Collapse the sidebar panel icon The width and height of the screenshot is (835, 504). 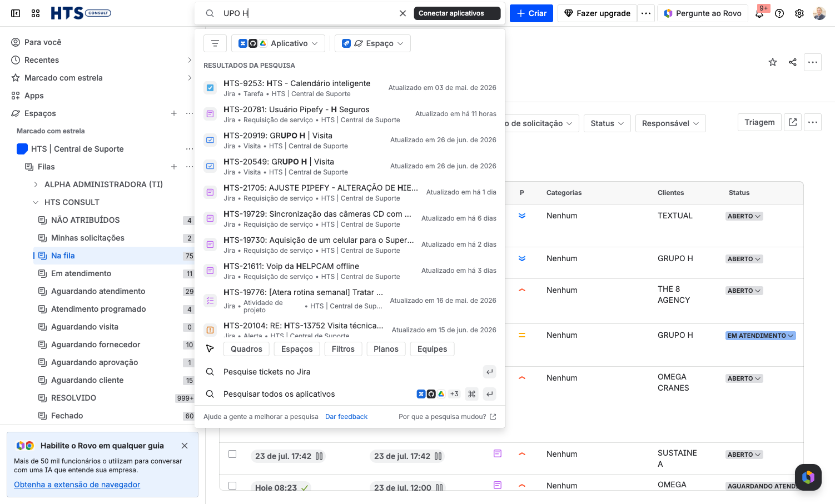pos(16,13)
